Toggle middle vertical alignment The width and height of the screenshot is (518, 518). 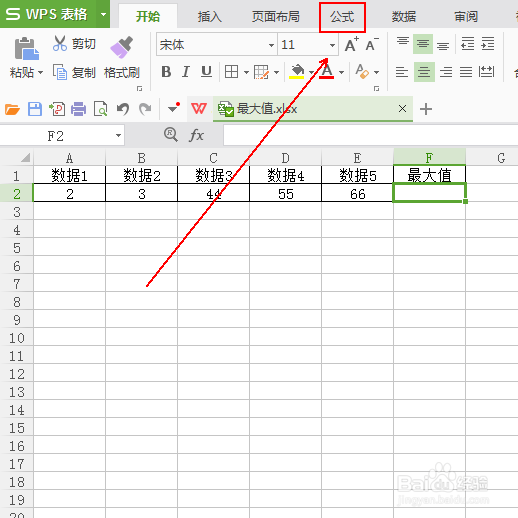tap(423, 44)
